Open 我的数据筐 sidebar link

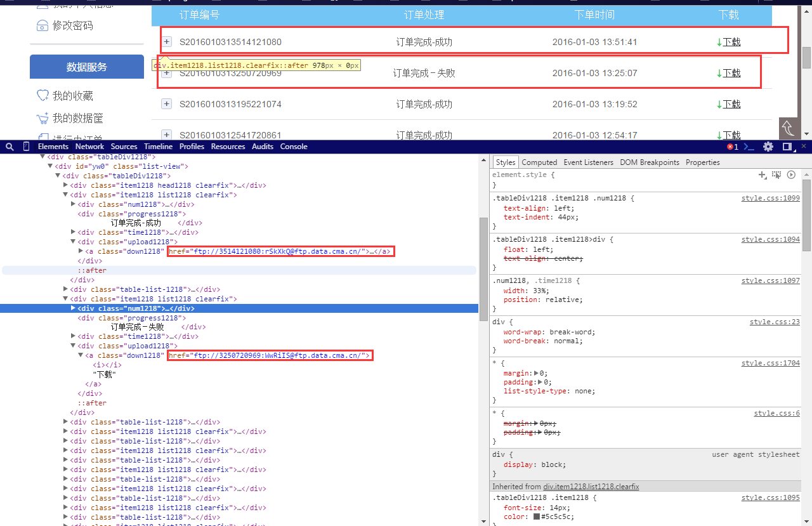(77, 118)
